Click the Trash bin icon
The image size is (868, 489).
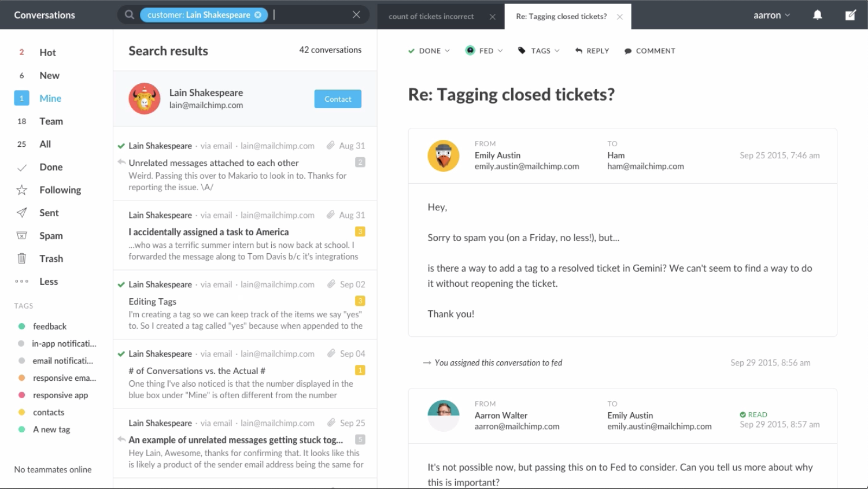[x=22, y=258]
